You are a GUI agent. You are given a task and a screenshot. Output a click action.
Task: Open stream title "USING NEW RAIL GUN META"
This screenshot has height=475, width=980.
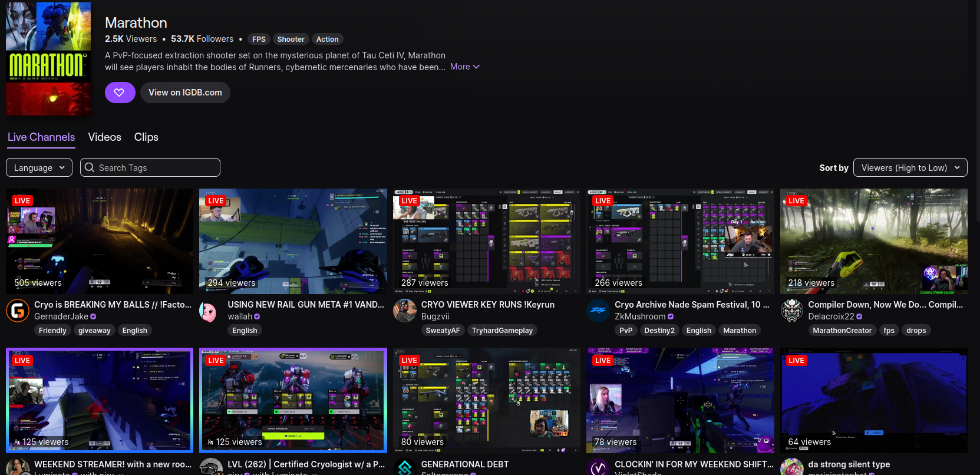coord(306,305)
